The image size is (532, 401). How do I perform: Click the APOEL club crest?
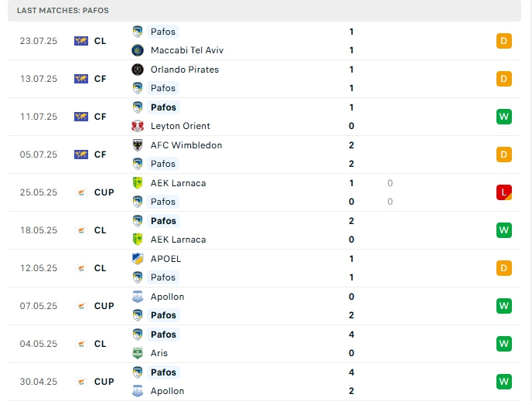point(138,259)
